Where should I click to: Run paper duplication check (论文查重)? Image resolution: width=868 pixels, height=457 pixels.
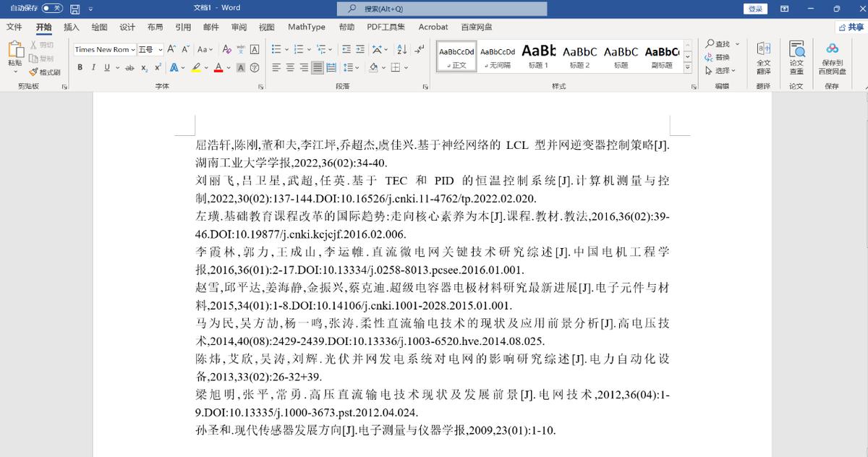click(x=797, y=58)
